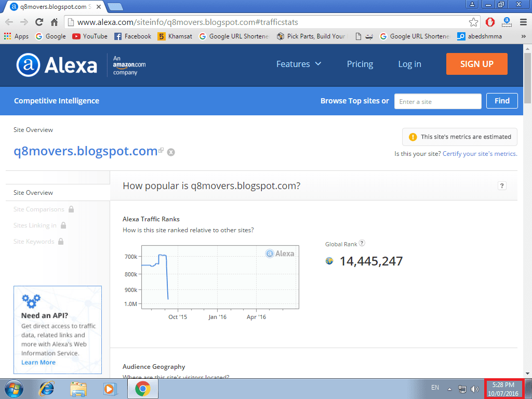Open the browser home page icon

pyautogui.click(x=54, y=22)
